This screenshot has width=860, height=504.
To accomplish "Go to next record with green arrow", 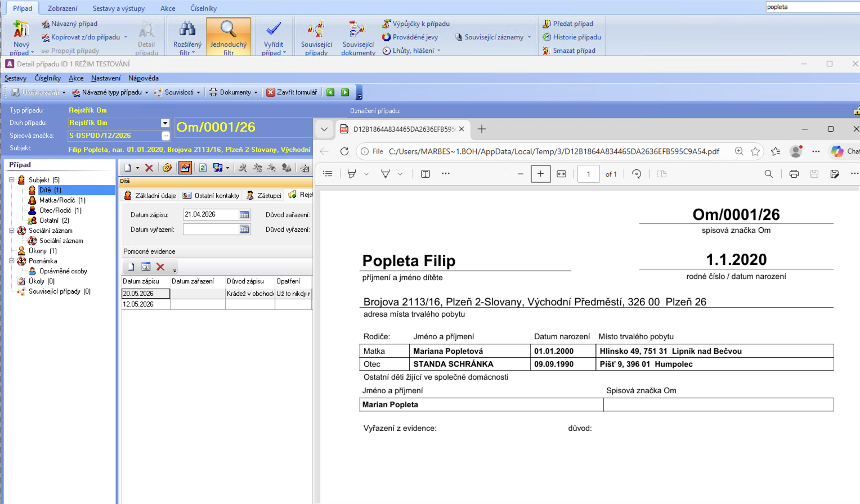I will pyautogui.click(x=345, y=92).
